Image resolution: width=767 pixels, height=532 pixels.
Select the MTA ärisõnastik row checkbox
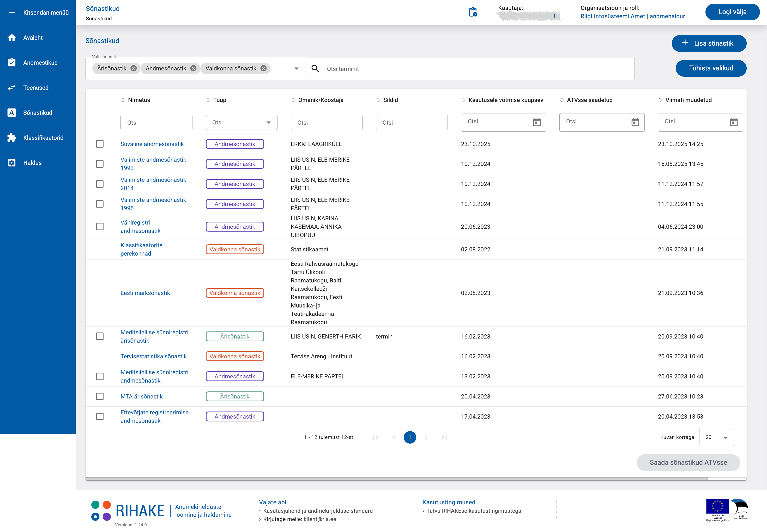100,396
